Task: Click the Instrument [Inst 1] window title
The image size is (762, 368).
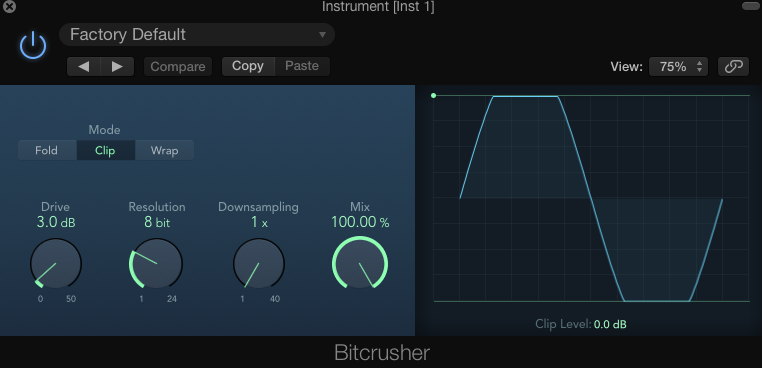Action: 378,7
